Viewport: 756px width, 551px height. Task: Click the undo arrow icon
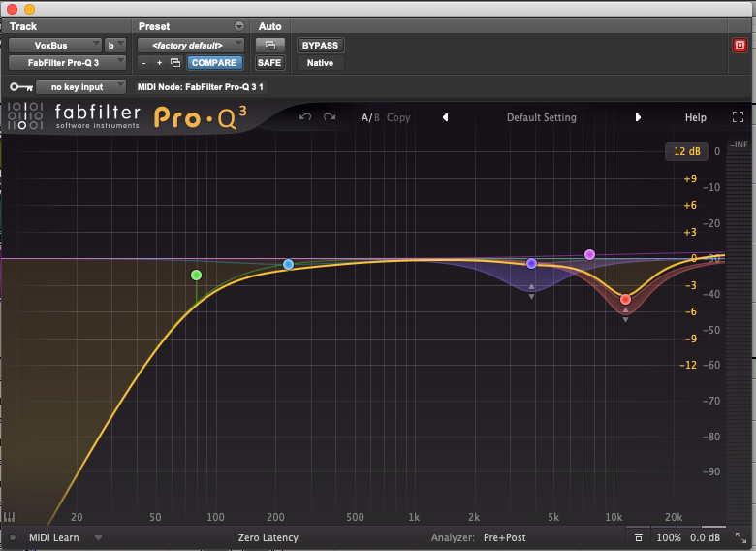tap(304, 117)
